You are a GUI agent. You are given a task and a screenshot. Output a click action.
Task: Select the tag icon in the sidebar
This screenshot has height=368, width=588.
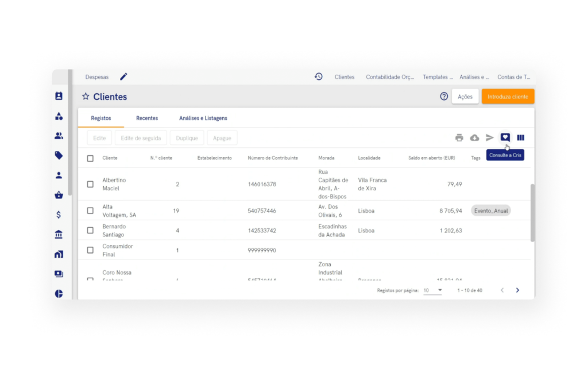pos(59,155)
